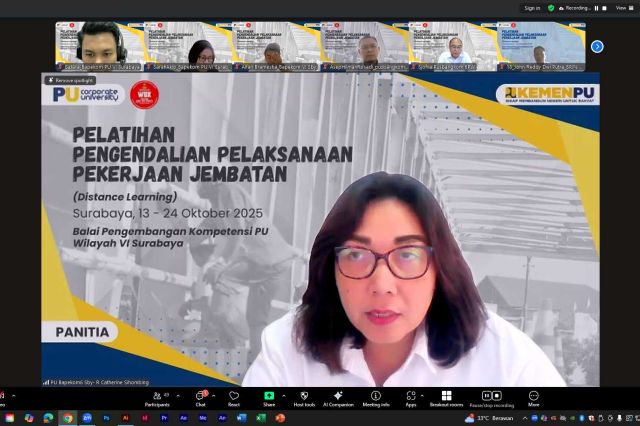Screen dimensions: 640x426
Task: Open the Chat panel
Action: tap(200, 397)
